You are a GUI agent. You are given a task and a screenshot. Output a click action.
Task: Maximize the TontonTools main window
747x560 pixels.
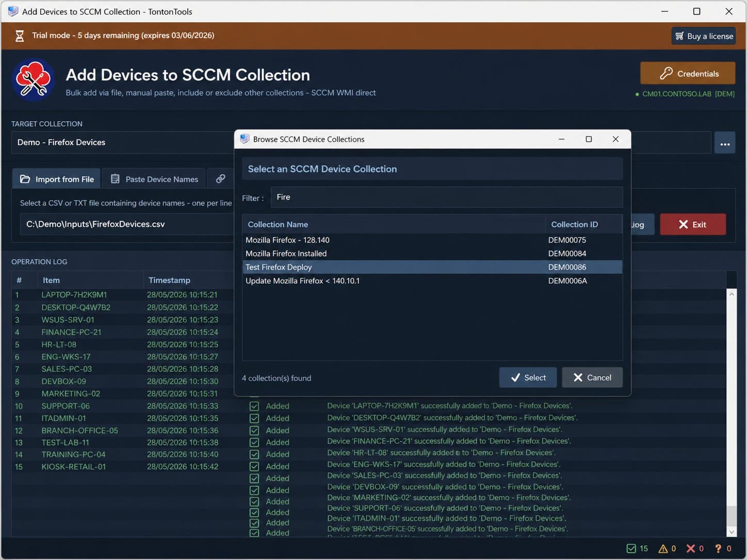[x=697, y=11]
